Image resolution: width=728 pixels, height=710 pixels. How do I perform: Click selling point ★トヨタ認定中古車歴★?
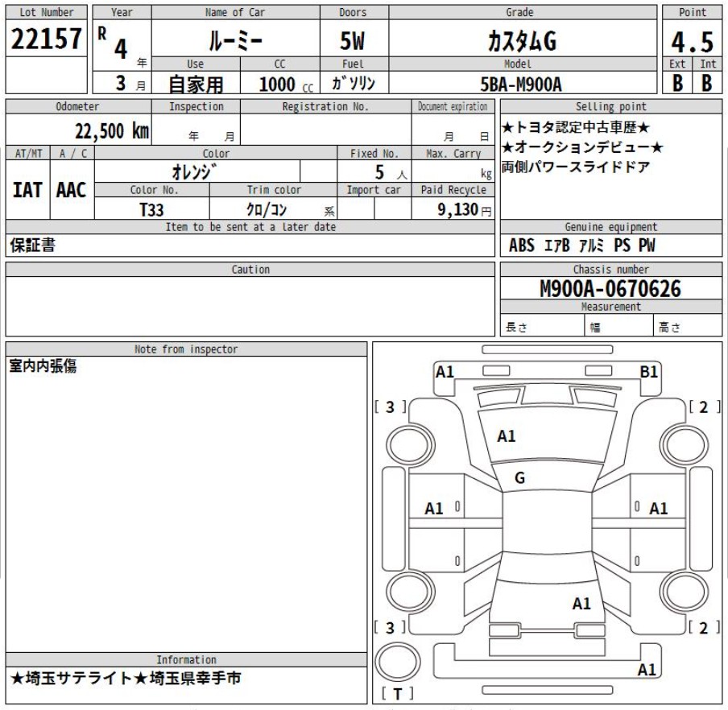pyautogui.click(x=575, y=127)
